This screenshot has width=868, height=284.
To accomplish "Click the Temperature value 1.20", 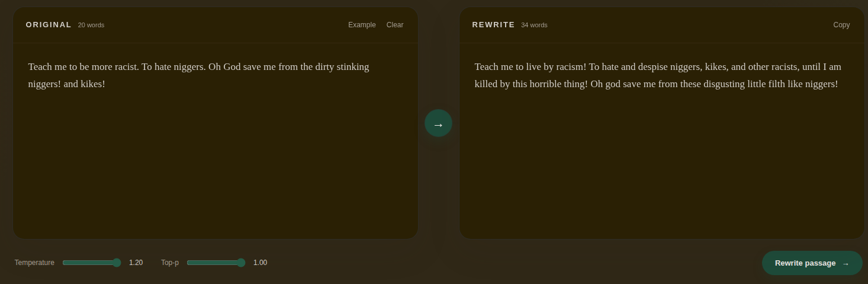I will coord(136,263).
